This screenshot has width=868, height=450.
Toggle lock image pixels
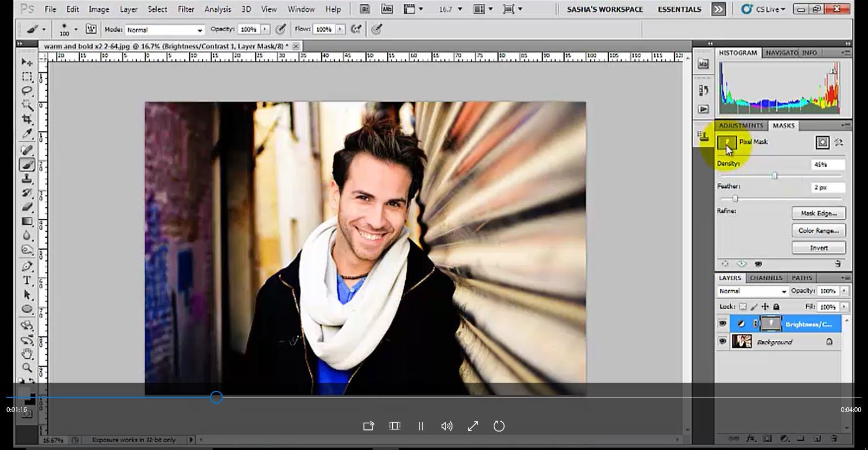(754, 307)
